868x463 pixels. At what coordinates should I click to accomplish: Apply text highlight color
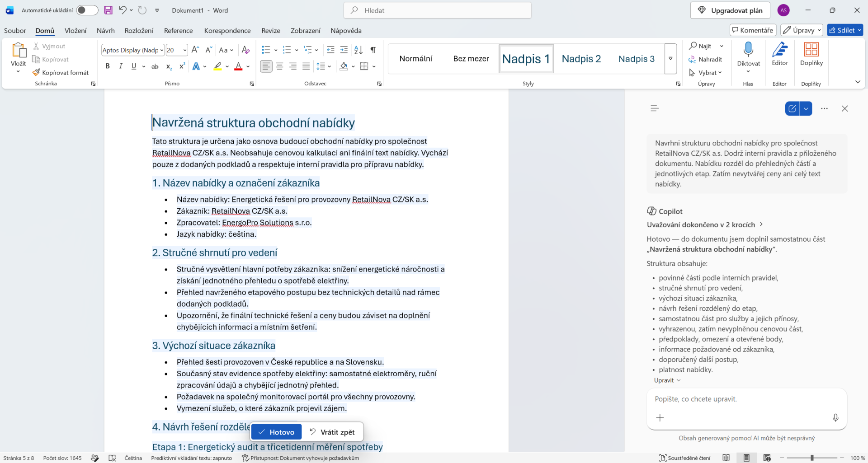coord(218,66)
